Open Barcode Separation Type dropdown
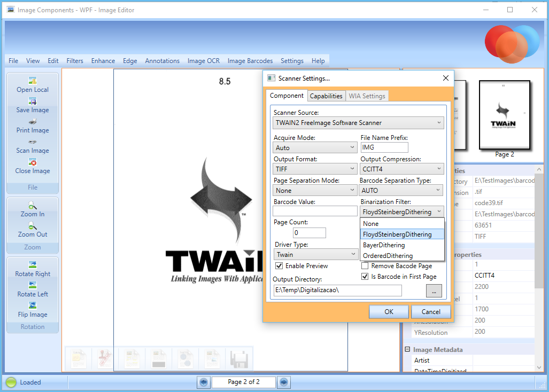 point(401,190)
